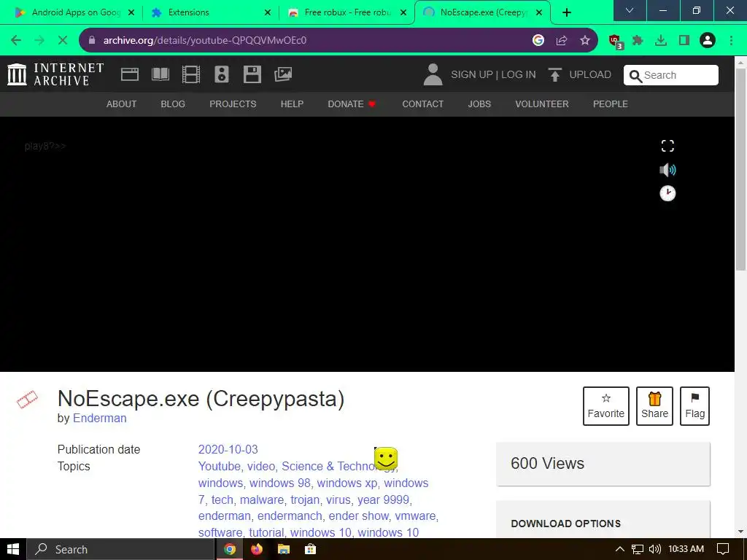747x560 pixels.
Task: Open the windows 98 topic link
Action: [280, 483]
